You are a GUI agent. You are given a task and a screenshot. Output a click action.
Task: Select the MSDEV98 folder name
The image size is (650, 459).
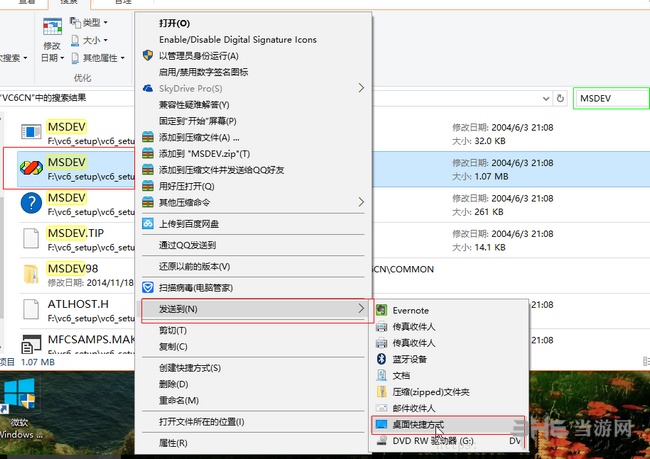[x=73, y=269]
